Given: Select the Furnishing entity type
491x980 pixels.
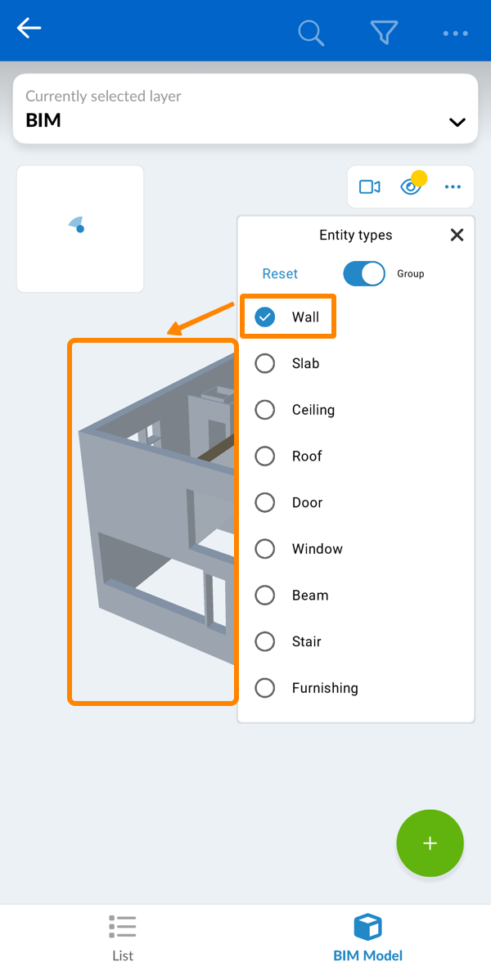Looking at the screenshot, I should click(265, 688).
